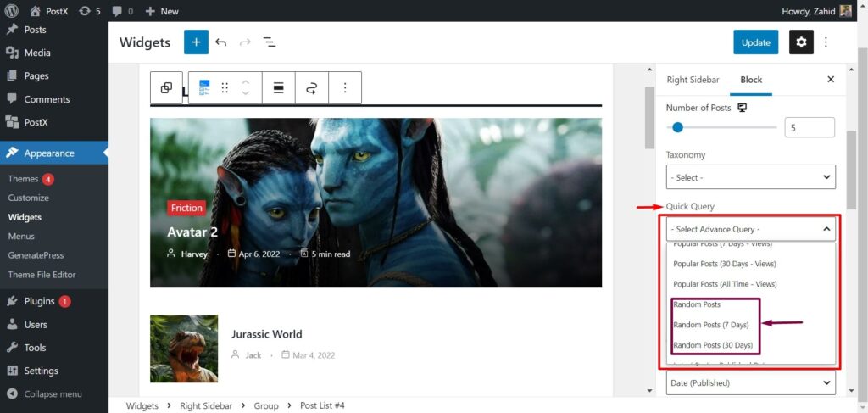Screen dimensions: 868x413
Task: Click the responsive device icon beside Number of Posts
Action: [x=743, y=108]
